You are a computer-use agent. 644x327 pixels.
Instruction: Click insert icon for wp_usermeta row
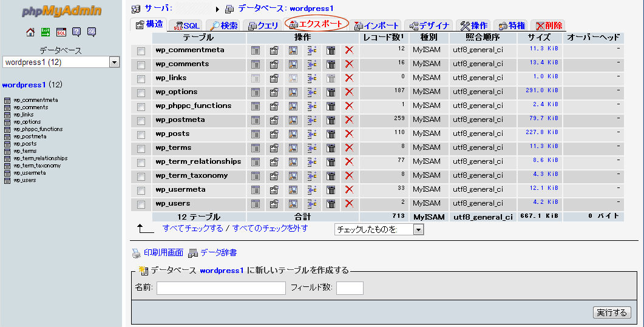pos(312,190)
